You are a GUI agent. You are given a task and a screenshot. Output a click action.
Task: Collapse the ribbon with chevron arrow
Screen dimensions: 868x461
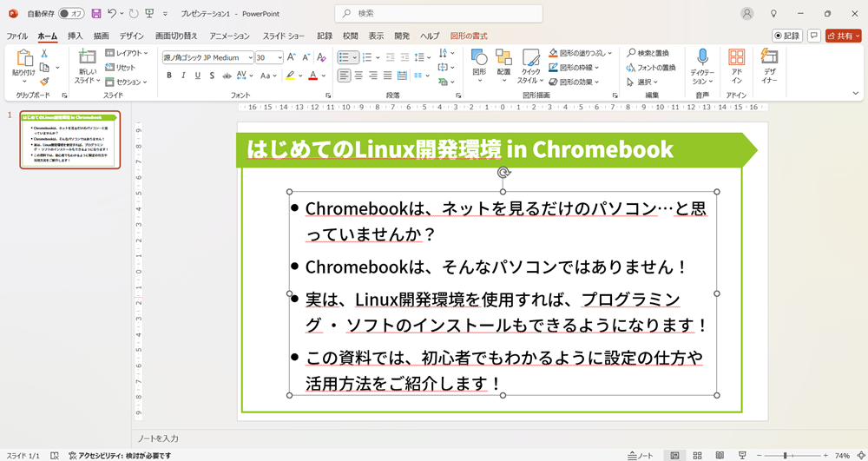point(856,94)
